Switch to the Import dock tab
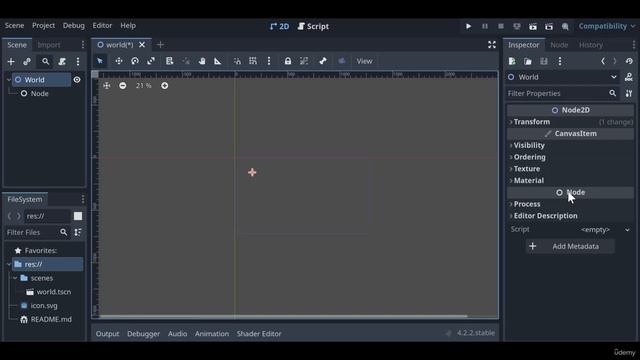This screenshot has width=640, height=360. pos(49,45)
